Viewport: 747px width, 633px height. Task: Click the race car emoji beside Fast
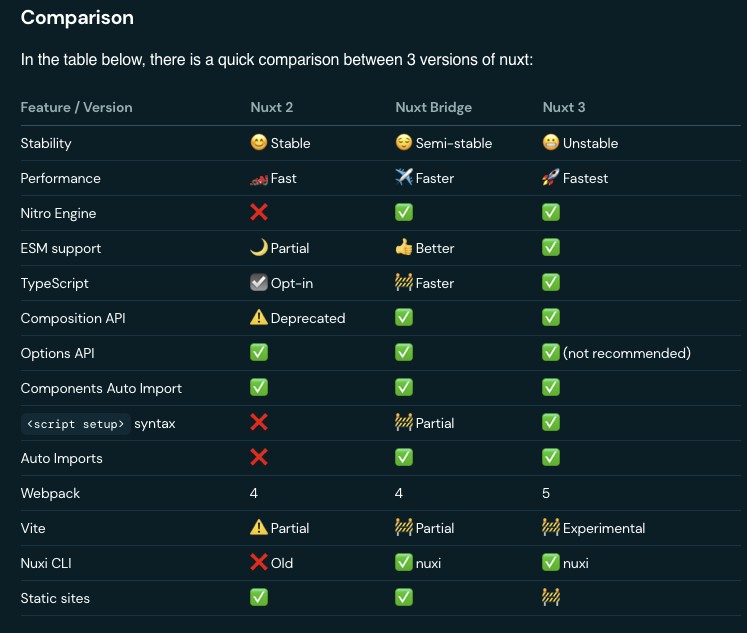tap(258, 178)
